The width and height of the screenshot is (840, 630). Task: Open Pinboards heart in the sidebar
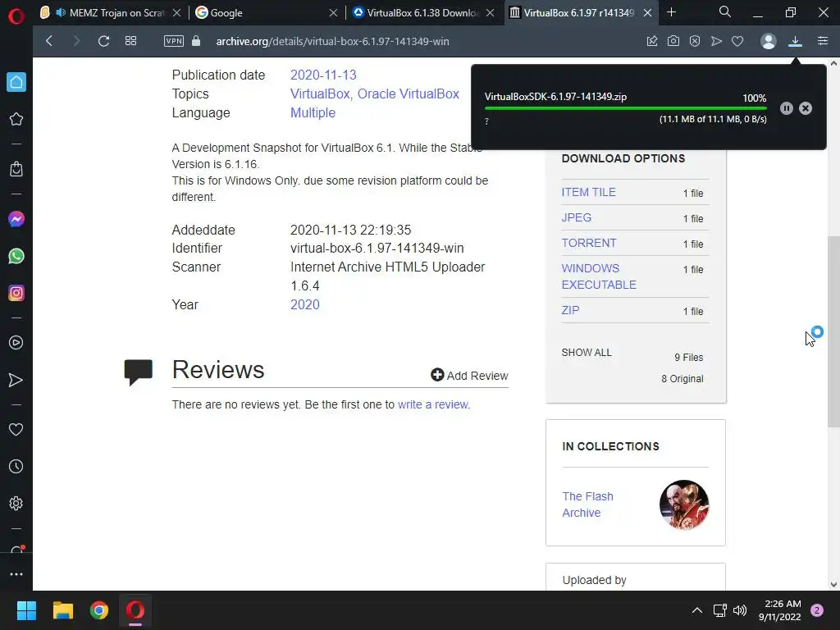16,429
